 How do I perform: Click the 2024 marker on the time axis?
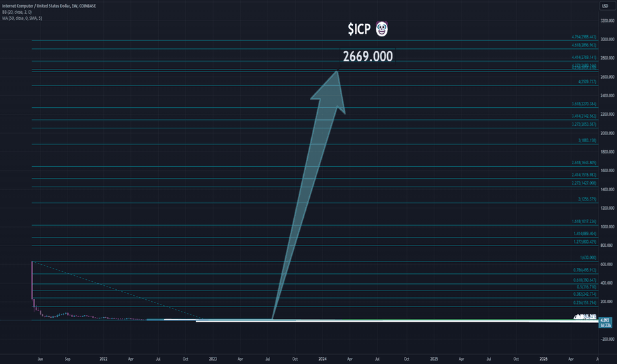[x=322, y=359]
